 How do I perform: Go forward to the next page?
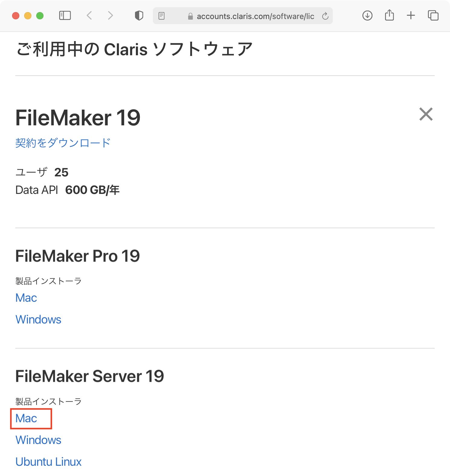pos(111,16)
